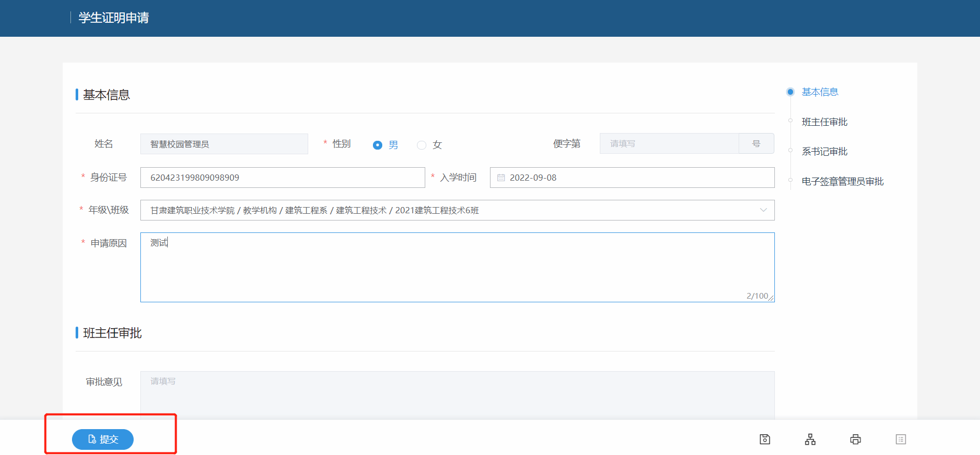Go to 电子签章管理员审批 anchor link
Viewport: 980px width, 455px height.
tap(842, 182)
